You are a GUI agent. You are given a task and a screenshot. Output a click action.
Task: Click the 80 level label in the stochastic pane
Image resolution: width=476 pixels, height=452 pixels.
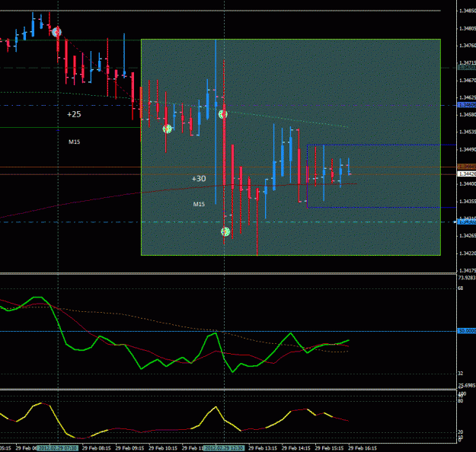[x=461, y=401]
